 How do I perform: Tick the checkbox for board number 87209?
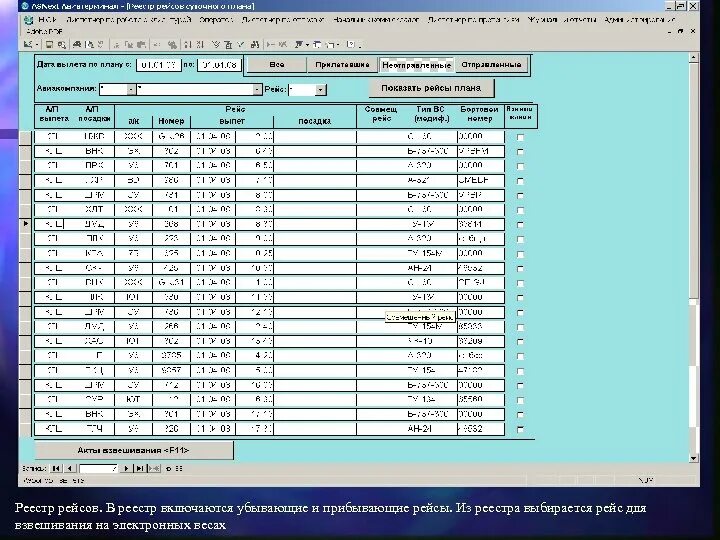pos(520,342)
